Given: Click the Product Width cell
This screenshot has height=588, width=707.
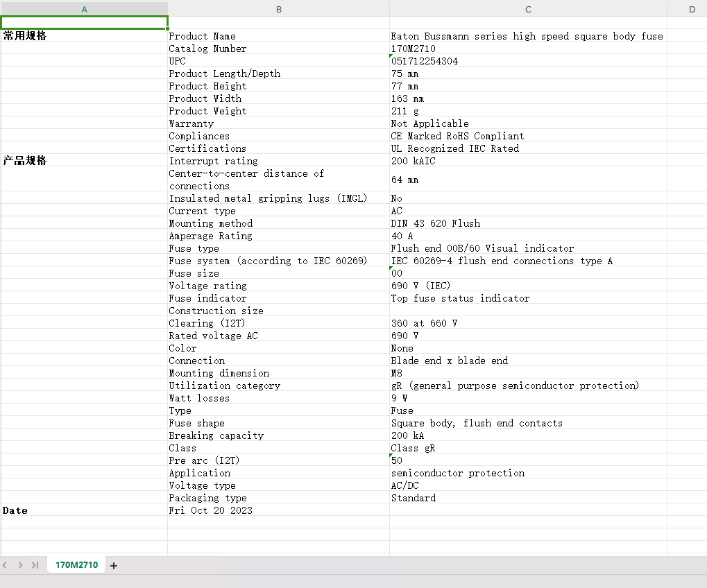Looking at the screenshot, I should (x=279, y=98).
